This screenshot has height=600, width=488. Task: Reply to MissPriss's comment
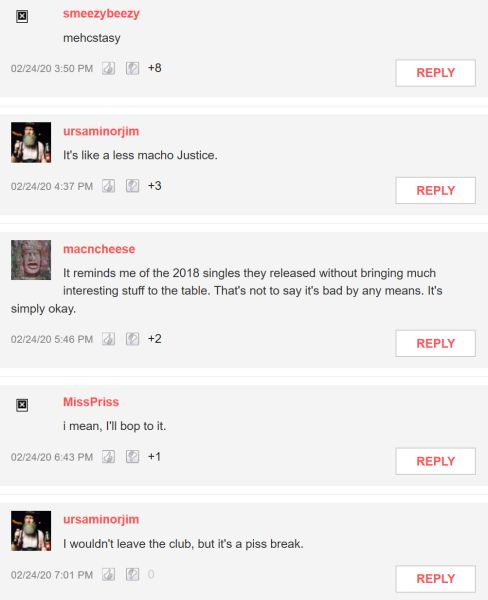(436, 461)
